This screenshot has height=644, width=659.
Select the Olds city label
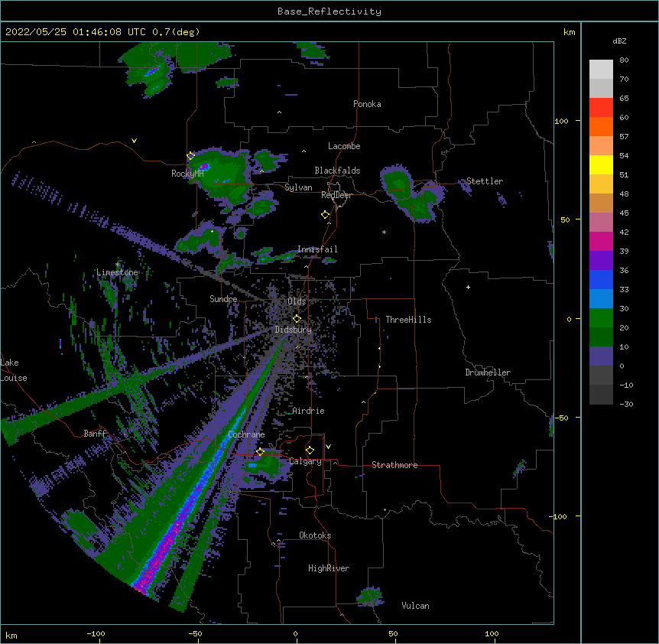point(297,301)
